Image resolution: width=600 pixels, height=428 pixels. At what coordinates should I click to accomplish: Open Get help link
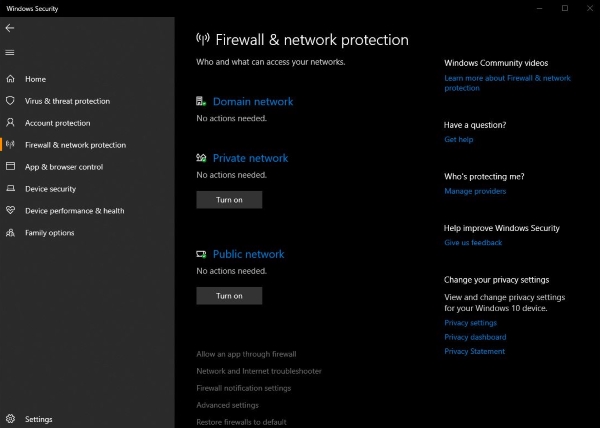tap(458, 140)
